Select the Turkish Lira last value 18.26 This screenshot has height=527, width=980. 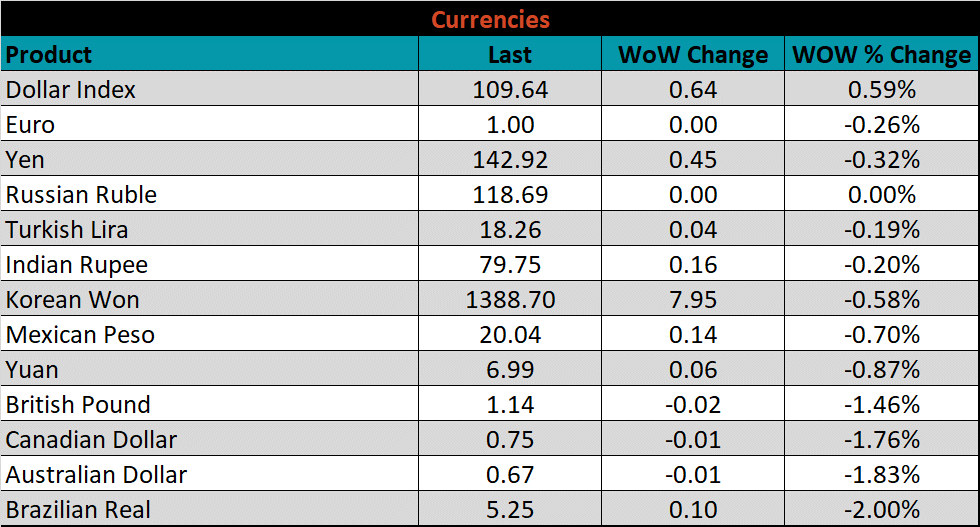click(x=510, y=230)
